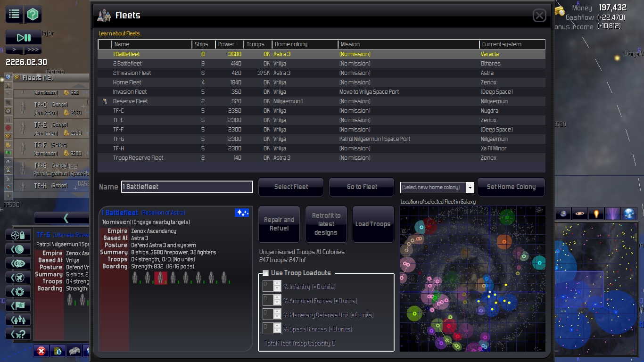Click the fleet Name input field
The height and width of the screenshot is (362, 644).
[187, 187]
